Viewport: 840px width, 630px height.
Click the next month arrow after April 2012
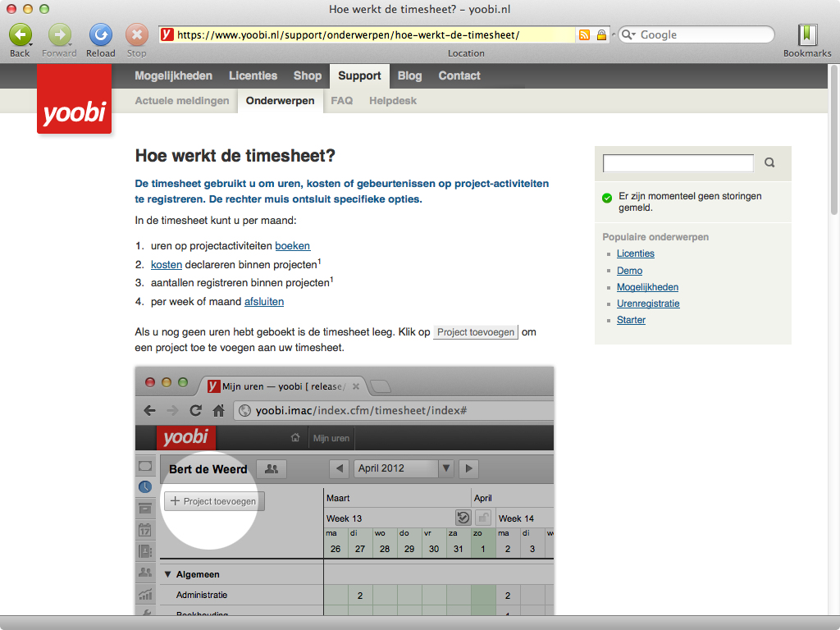coord(468,468)
